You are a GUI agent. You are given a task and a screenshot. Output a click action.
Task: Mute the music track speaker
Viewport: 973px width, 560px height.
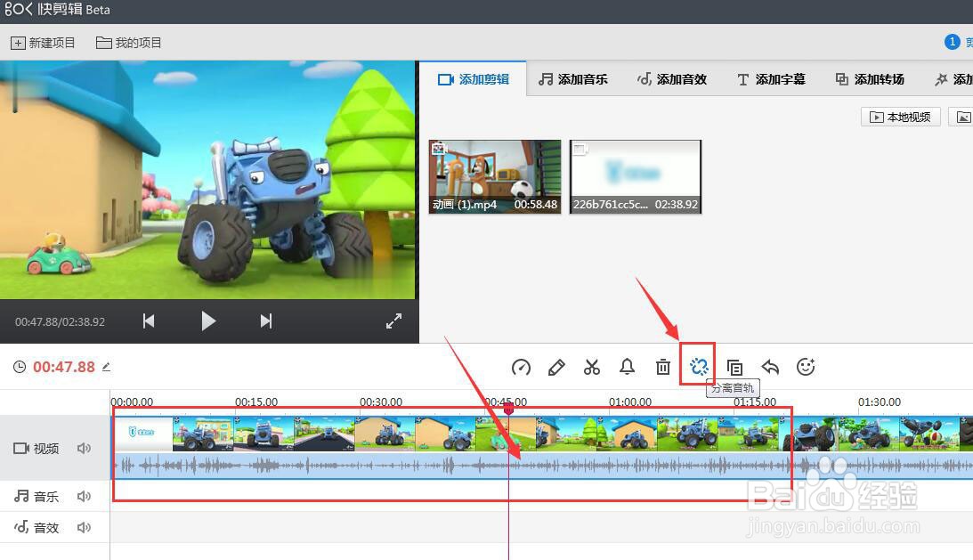(x=84, y=496)
